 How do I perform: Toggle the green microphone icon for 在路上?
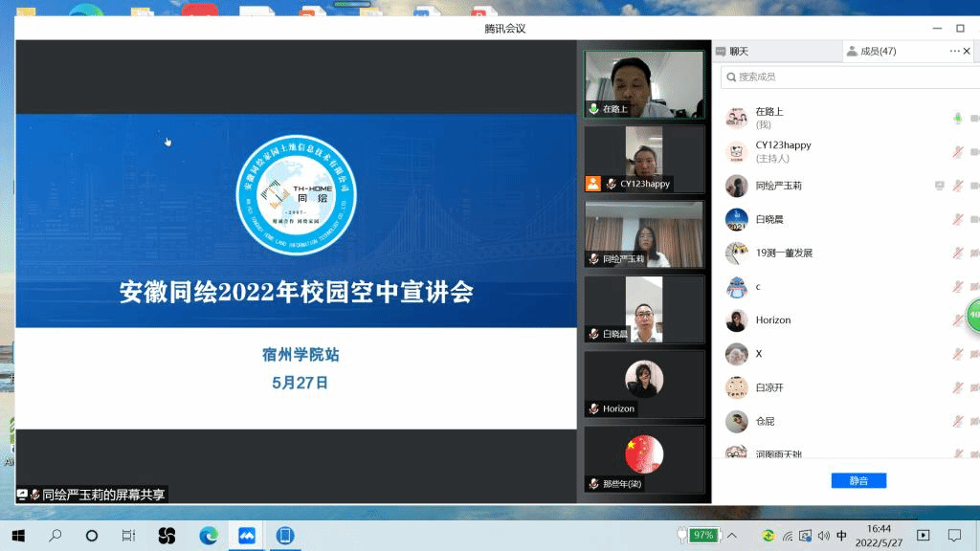point(957,118)
